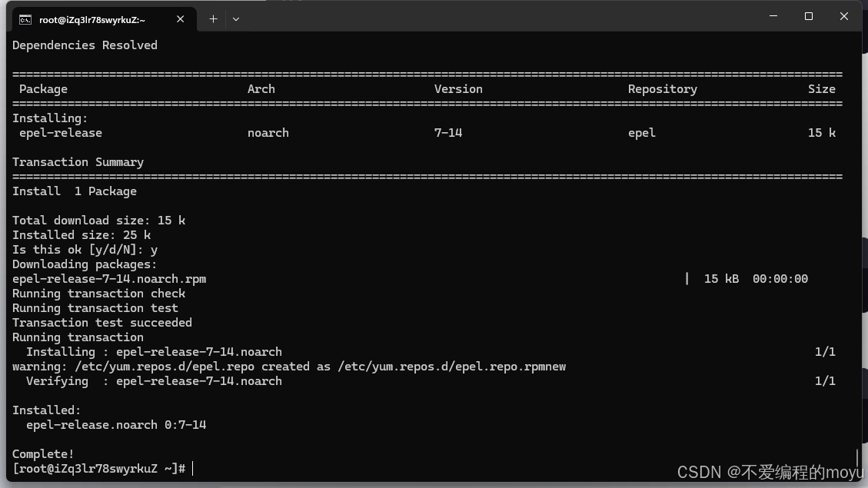Viewport: 868px width, 488px height.
Task: Click the Transaction Summary heading
Action: pos(77,161)
